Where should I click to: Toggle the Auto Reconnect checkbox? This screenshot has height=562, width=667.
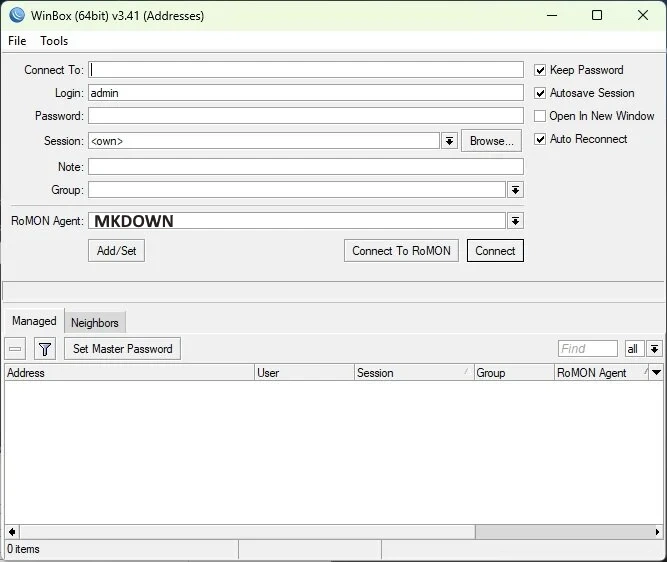coord(540,139)
